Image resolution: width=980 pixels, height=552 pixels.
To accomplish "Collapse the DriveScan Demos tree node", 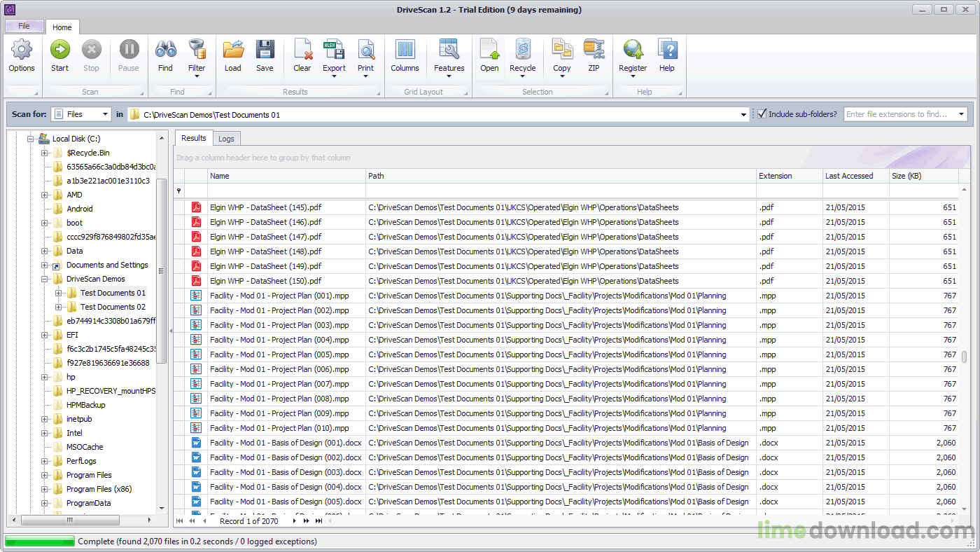I will (45, 279).
